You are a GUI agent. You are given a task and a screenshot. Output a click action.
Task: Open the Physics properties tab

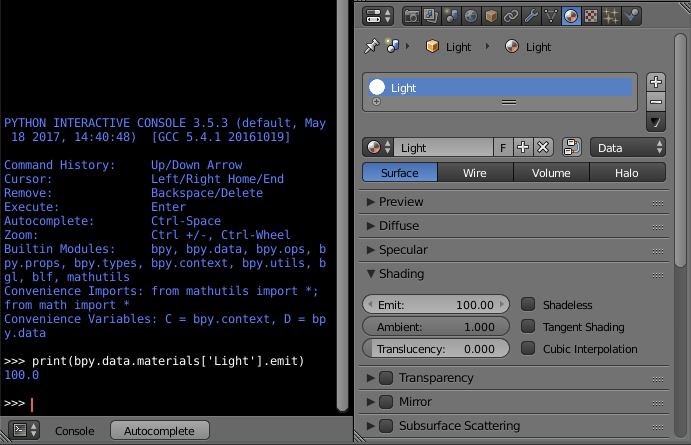(631, 16)
